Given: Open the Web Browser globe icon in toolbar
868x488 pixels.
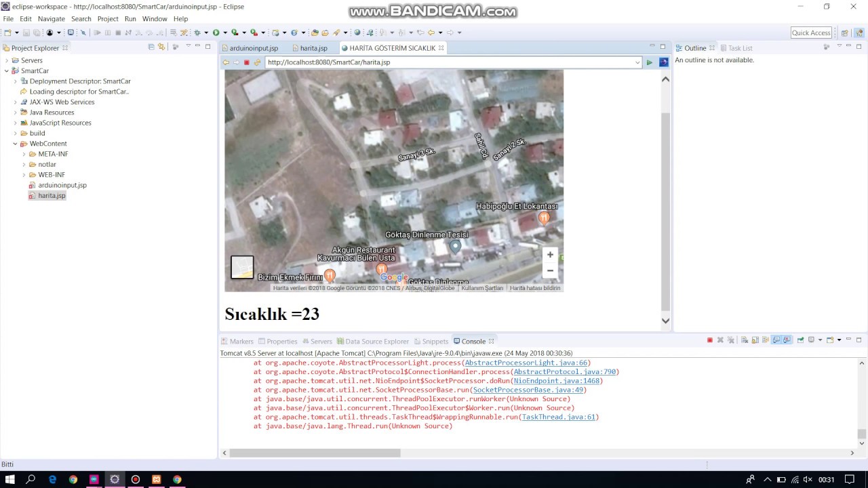Looking at the screenshot, I should 357,33.
